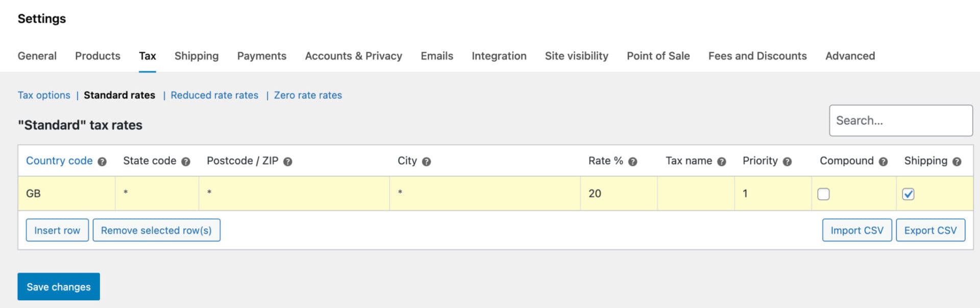
Task: Open the Tax options link
Action: 44,95
